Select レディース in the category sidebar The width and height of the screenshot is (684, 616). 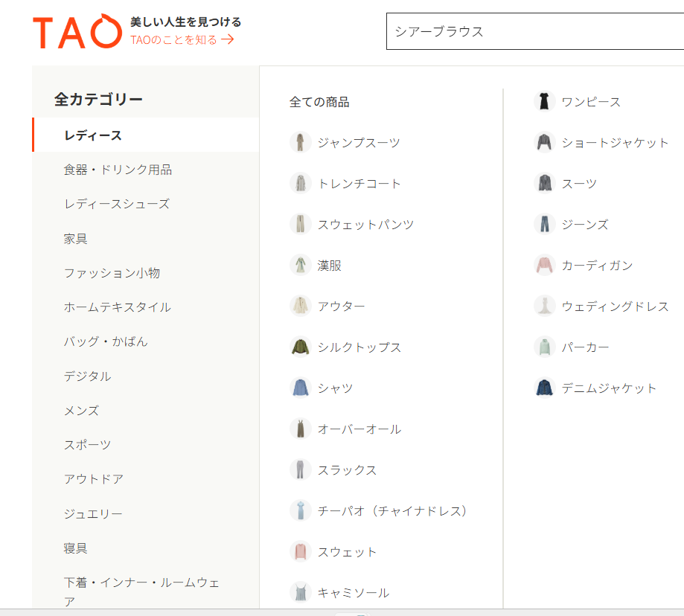93,135
